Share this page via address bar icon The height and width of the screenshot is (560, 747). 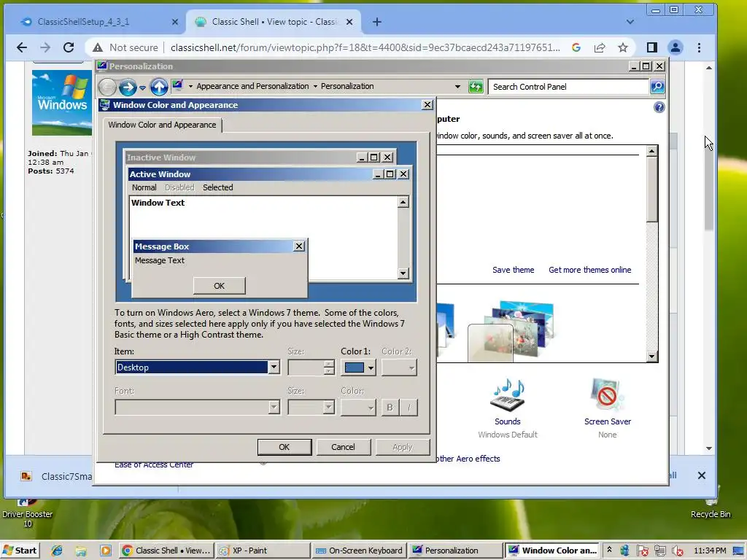[x=600, y=47]
